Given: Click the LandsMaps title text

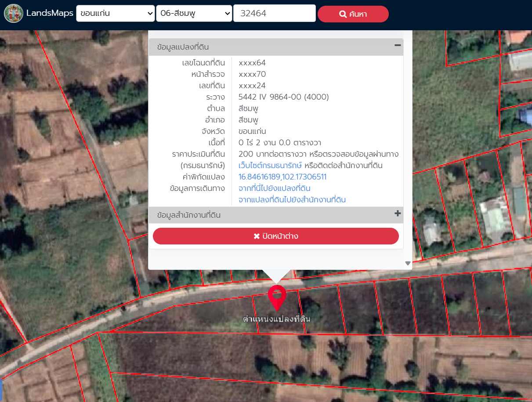Looking at the screenshot, I should pyautogui.click(x=50, y=13).
